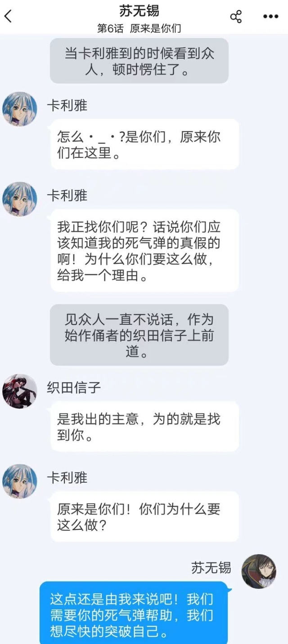Tap narration bubble 当卡利雅到的时候看到众人
Screen dimensions: 288x644
[x=139, y=61]
